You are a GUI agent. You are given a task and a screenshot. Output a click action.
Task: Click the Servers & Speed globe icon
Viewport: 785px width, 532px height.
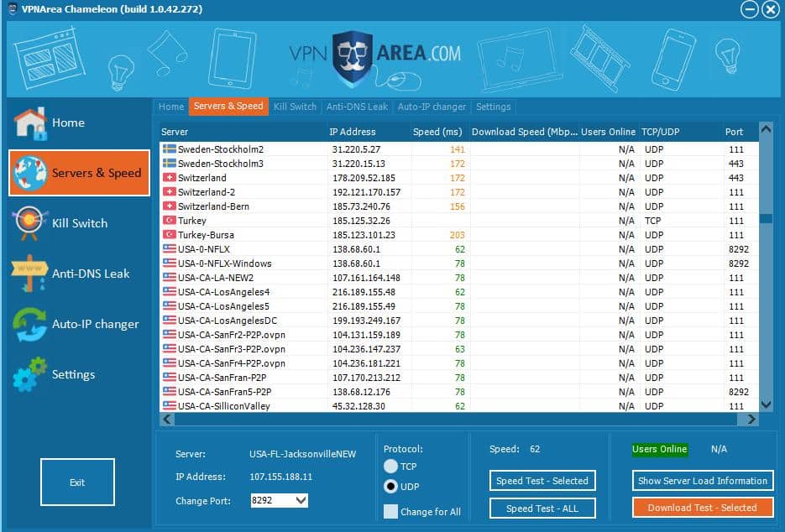point(29,173)
